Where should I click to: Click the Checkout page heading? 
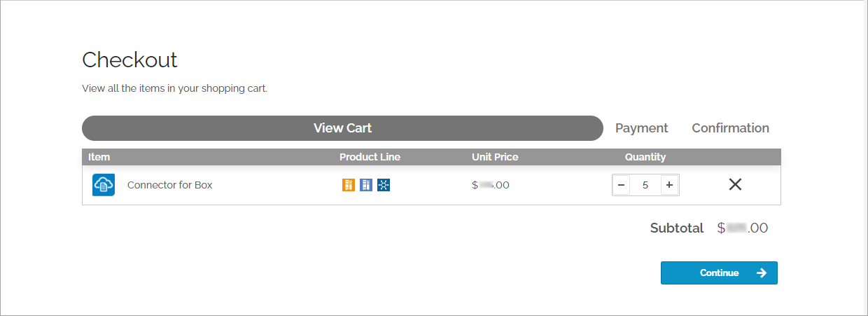click(130, 60)
